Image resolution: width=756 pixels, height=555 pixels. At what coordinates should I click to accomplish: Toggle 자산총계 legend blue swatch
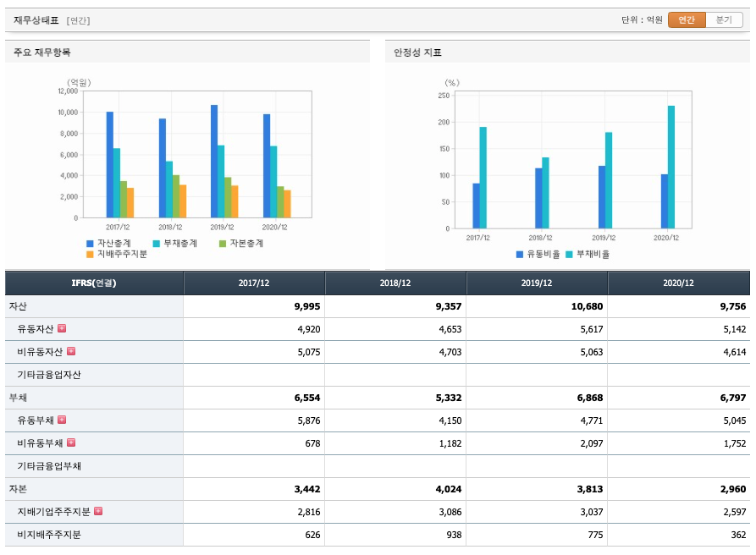(x=90, y=244)
